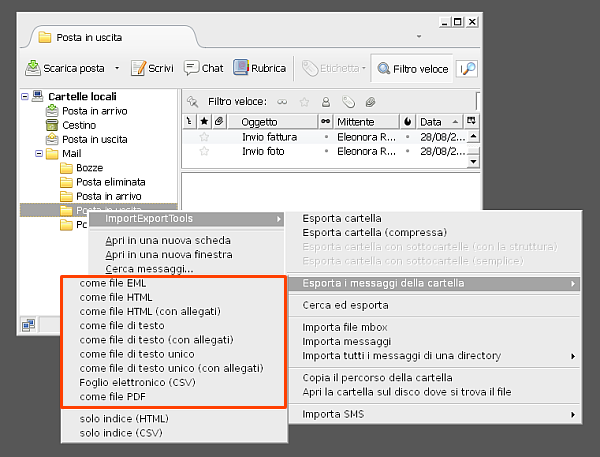Choose Esporta cartella
This screenshot has height=457, width=600.
pyautogui.click(x=342, y=219)
